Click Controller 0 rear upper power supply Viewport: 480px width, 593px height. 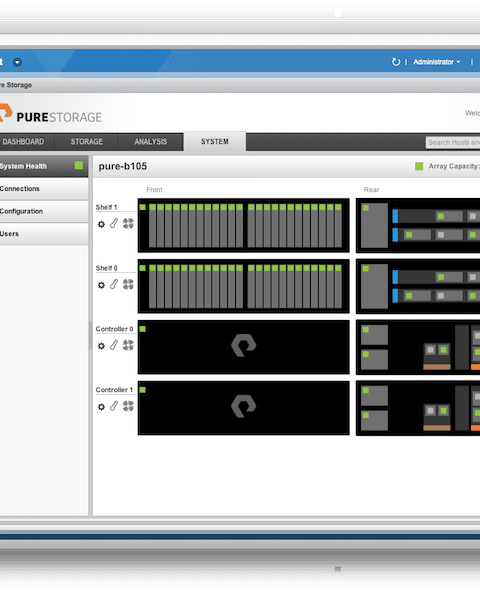pos(374,335)
